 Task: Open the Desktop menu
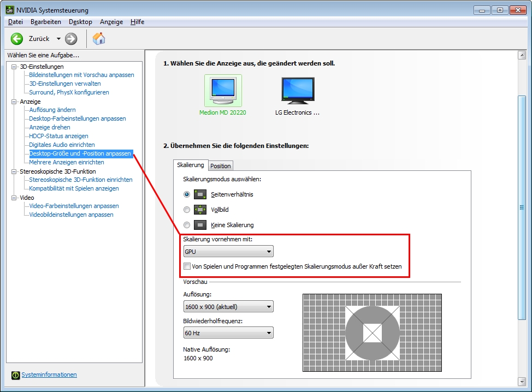(80, 22)
